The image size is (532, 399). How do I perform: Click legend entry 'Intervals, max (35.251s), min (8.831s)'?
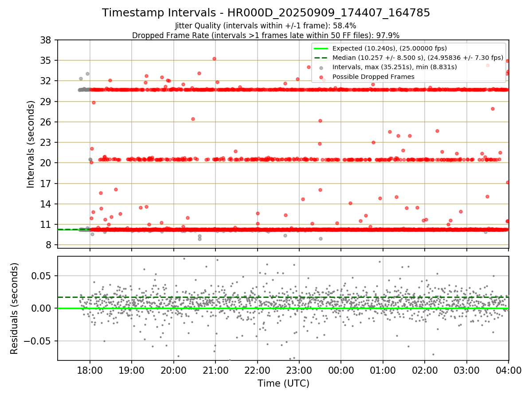click(395, 67)
